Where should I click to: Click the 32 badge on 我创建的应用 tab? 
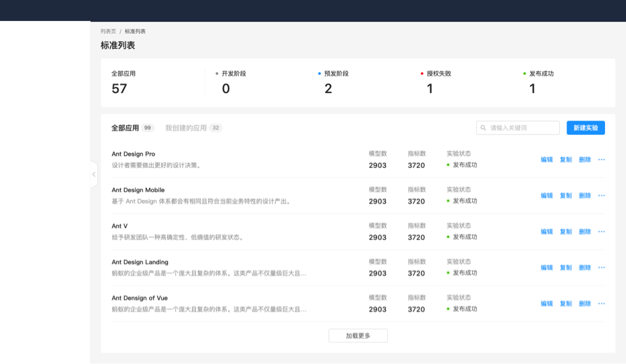click(216, 127)
